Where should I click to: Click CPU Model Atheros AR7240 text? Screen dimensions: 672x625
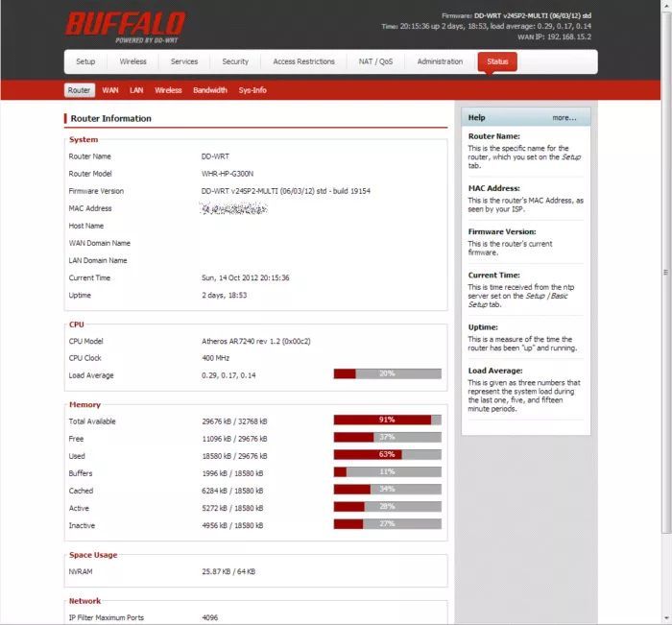[256, 341]
